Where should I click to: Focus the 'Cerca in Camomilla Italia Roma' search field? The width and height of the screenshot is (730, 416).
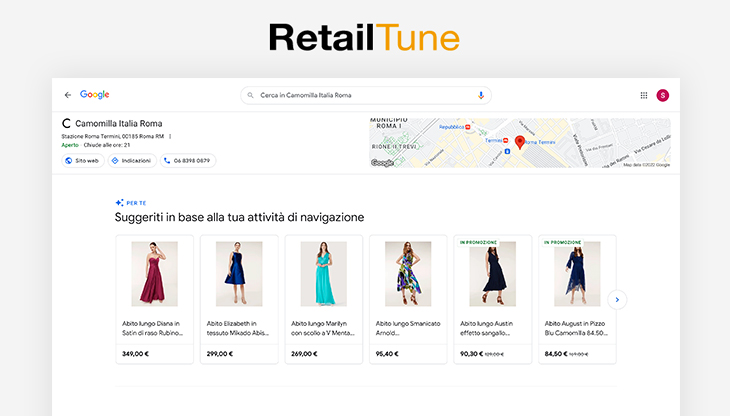(366, 95)
